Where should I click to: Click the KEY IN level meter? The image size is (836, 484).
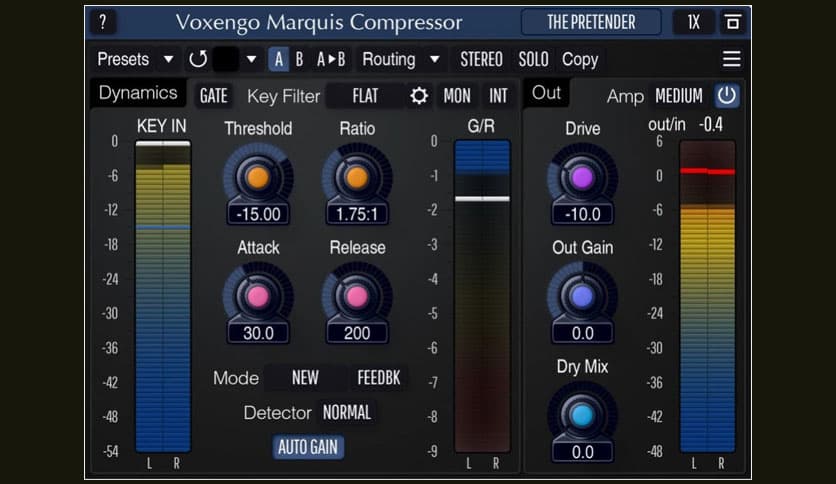[x=163, y=296]
